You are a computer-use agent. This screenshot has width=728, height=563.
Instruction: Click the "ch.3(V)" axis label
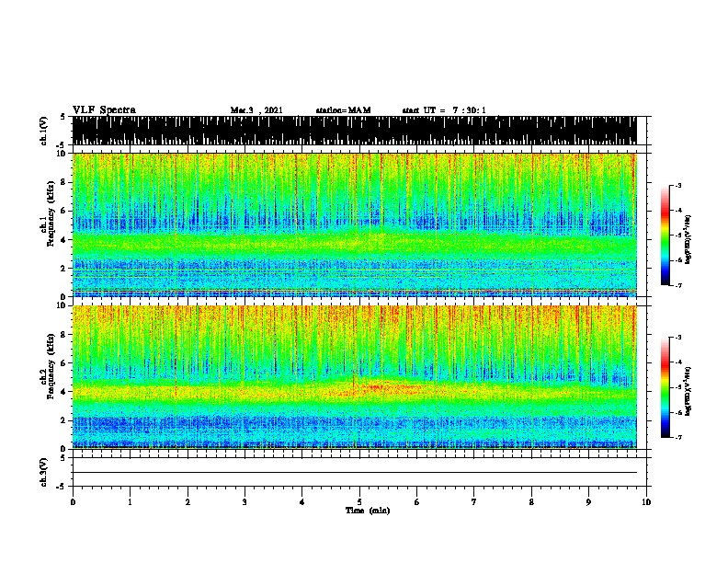[44, 472]
